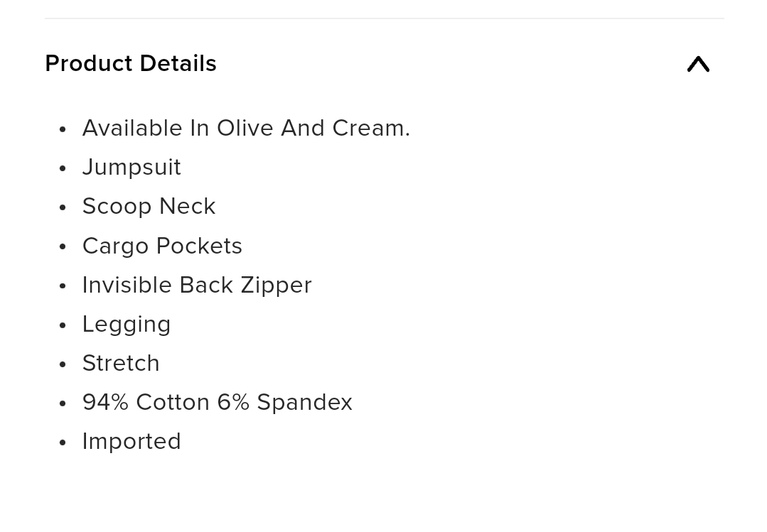Click the 94% Cotton 6% Spandex line
Image resolution: width=767 pixels, height=532 pixels.
tap(218, 403)
